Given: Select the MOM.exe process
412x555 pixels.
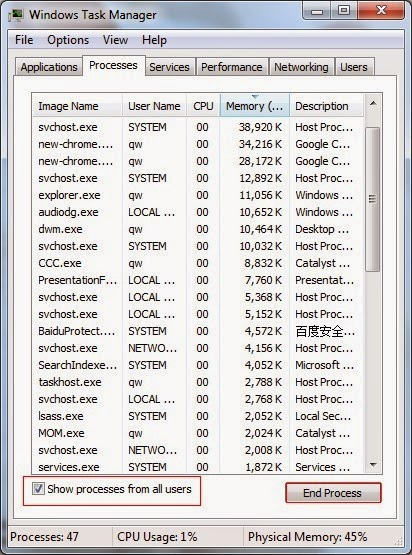Looking at the screenshot, I should click(x=198, y=433).
